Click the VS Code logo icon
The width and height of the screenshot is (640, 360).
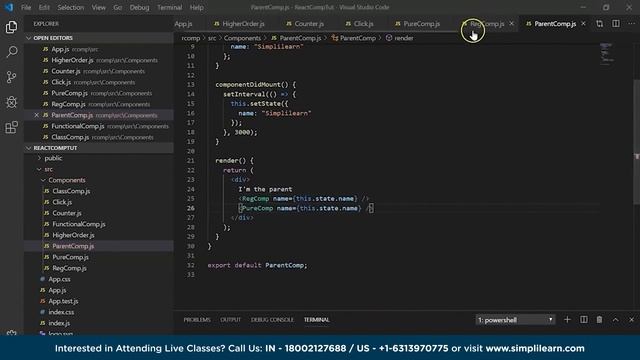pos(9,7)
